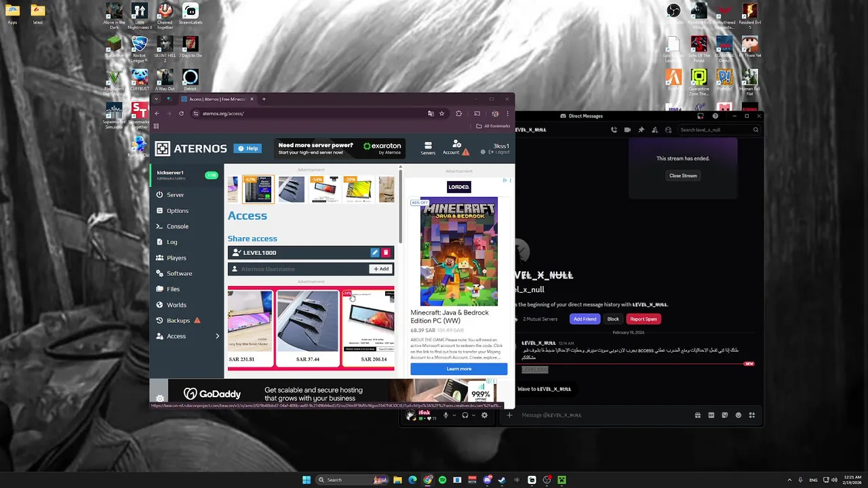The width and height of the screenshot is (868, 488).
Task: Start video call in Discord
Action: coord(627,129)
